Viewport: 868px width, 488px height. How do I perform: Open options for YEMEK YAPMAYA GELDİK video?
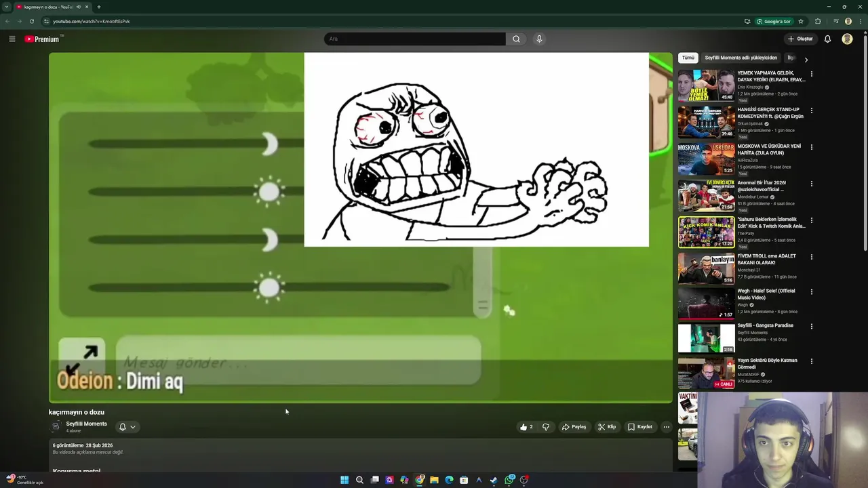pos(812,74)
